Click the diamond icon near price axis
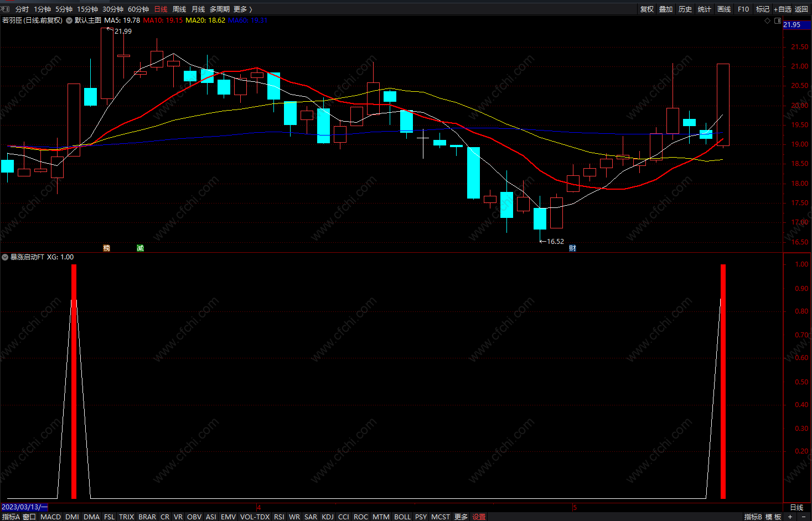Screen dimensions: 812x521 767,21
